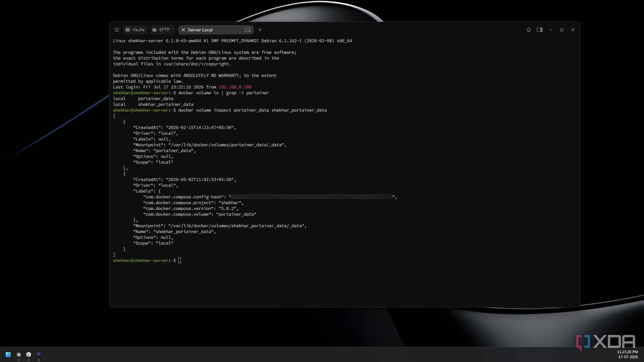This screenshot has height=362, width=644.
Task: Click the com.docker.compose.volume line
Action: 199,214
